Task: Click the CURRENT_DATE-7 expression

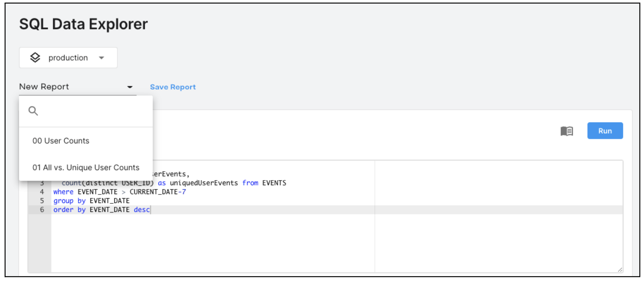Action: [x=158, y=192]
